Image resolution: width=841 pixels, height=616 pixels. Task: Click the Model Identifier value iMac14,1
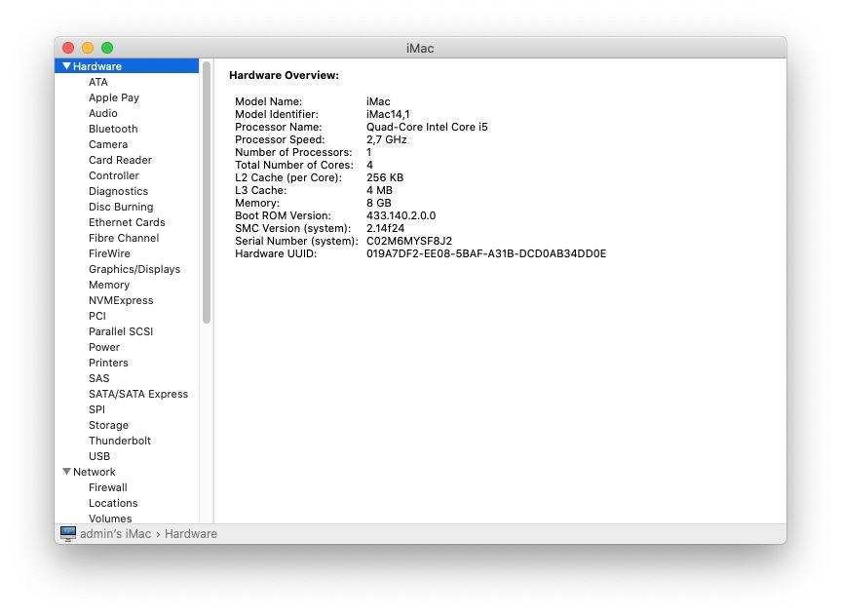coord(388,114)
